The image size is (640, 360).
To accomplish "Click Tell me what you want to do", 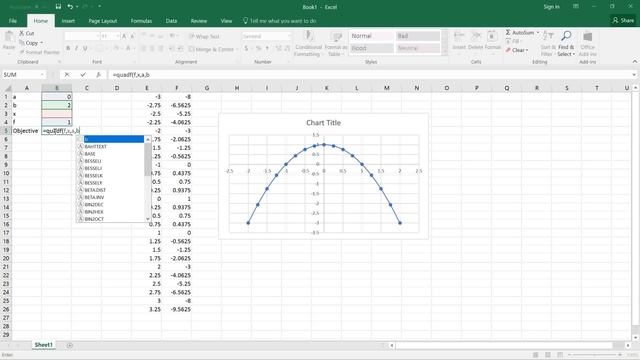I will click(x=280, y=21).
